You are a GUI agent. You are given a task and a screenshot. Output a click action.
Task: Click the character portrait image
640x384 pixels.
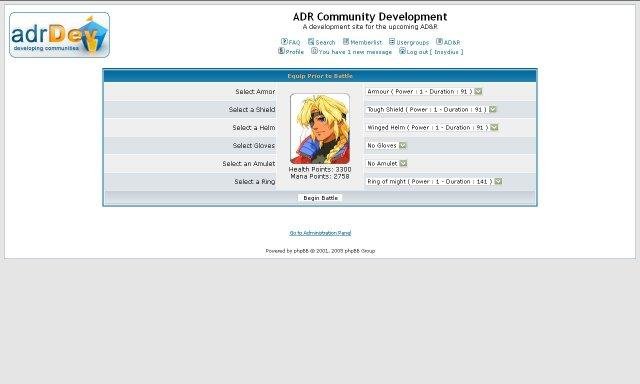[320, 129]
